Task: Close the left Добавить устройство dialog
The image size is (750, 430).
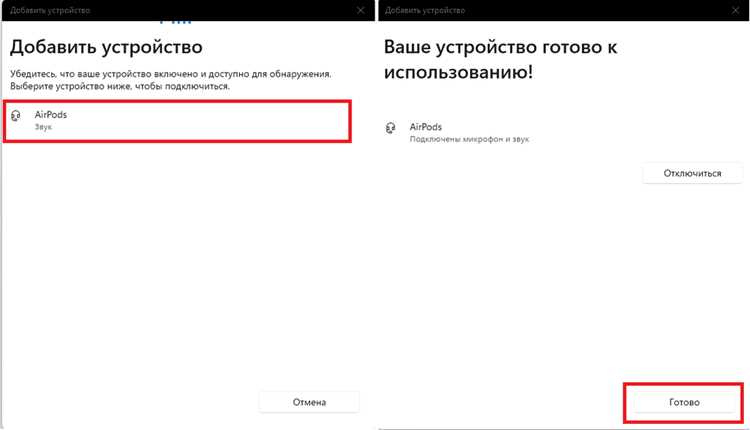Action: [361, 10]
